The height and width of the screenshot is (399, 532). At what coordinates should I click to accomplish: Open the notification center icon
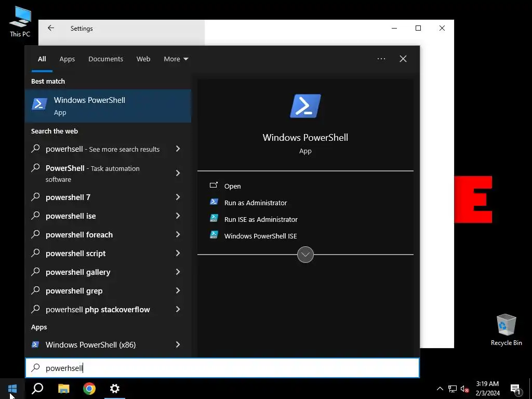pyautogui.click(x=515, y=389)
